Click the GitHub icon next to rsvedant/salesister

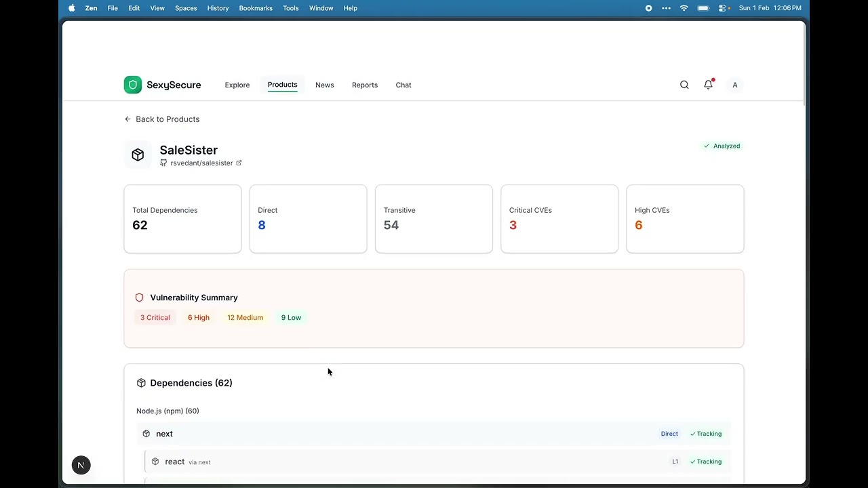pos(163,163)
